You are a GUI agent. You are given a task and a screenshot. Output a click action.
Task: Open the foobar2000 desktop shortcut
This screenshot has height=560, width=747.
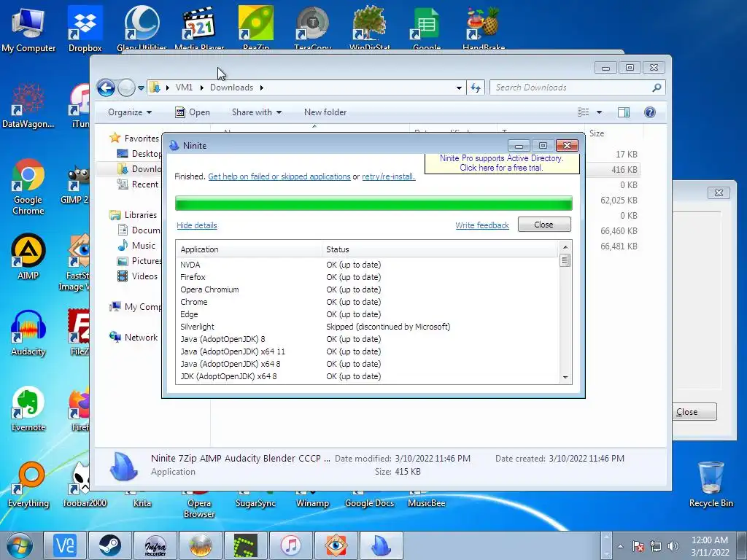pos(85,485)
